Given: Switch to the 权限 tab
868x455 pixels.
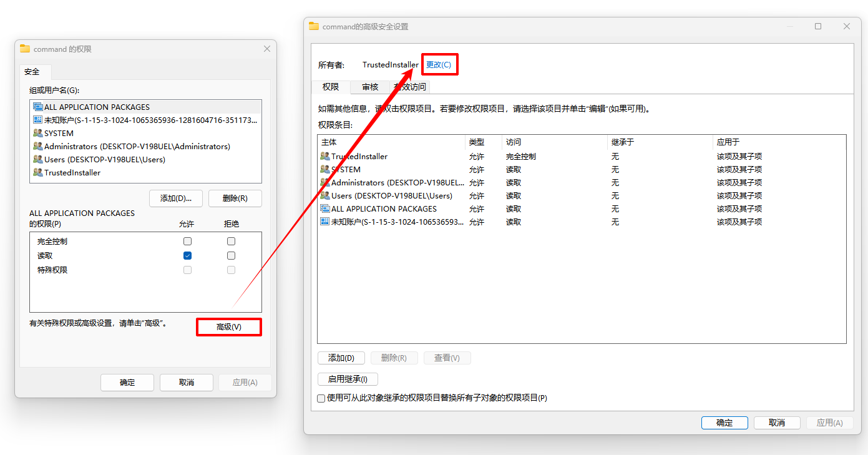Looking at the screenshot, I should click(331, 87).
